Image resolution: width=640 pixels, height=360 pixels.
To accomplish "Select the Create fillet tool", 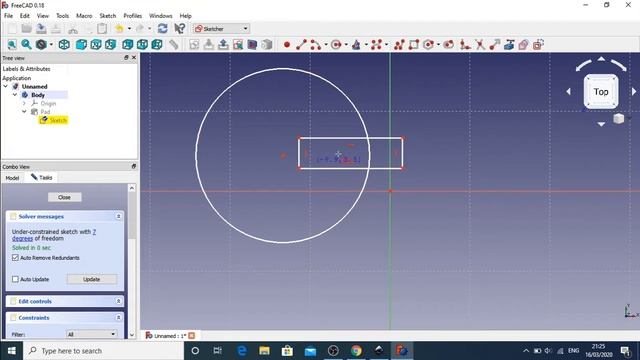I will coord(465,44).
